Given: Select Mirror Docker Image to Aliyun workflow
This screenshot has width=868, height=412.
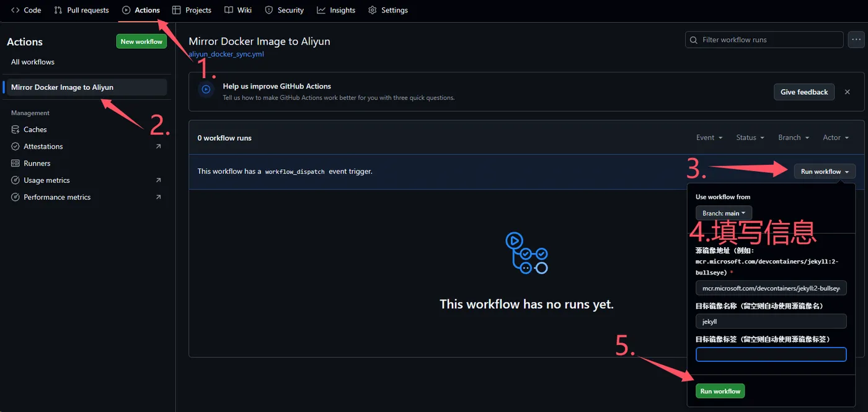Looking at the screenshot, I should coord(86,87).
